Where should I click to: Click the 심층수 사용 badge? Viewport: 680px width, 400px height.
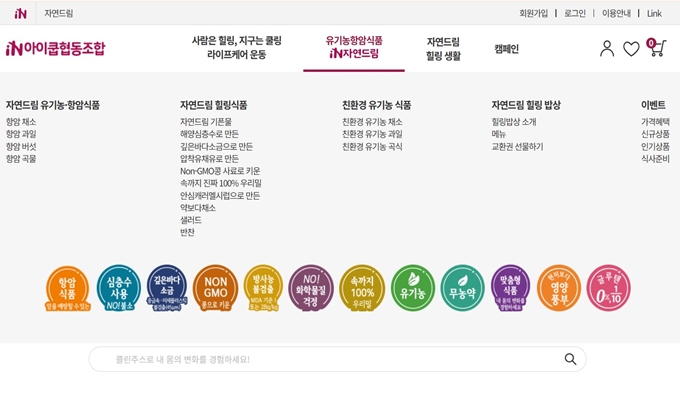coord(118,288)
